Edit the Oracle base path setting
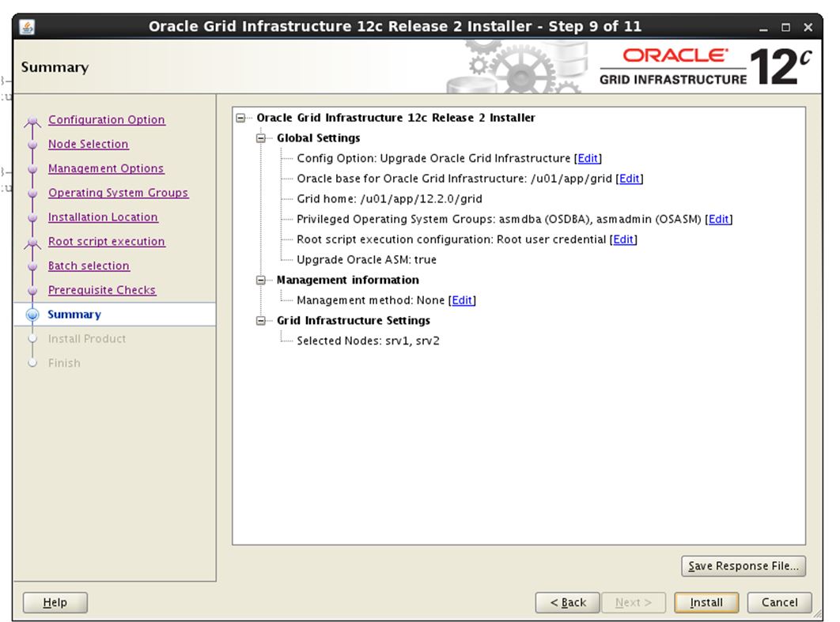 [629, 179]
